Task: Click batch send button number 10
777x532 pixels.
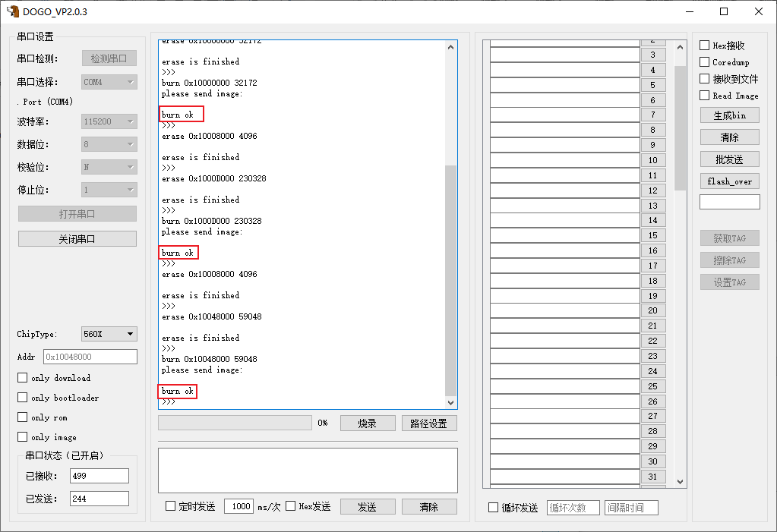Action: (x=653, y=160)
